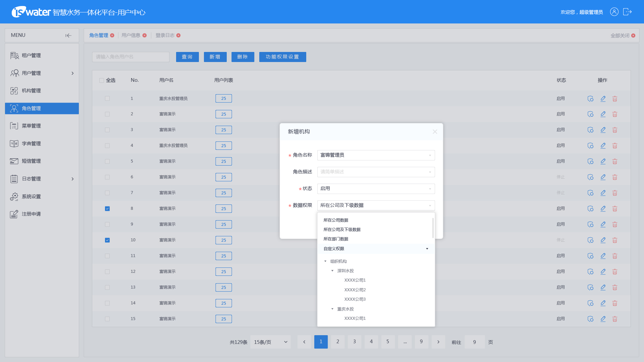
Task: Open the 角色描述 dropdown field
Action: click(376, 172)
